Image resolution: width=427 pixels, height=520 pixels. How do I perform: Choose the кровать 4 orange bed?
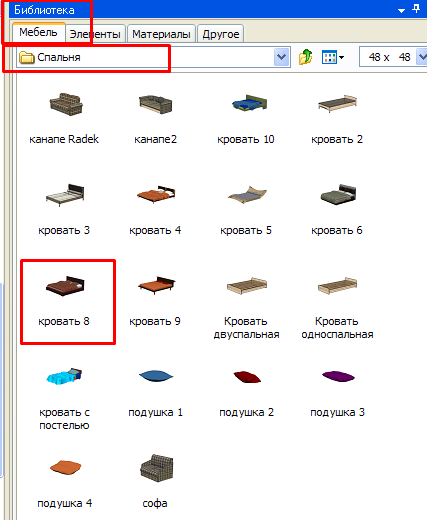(x=155, y=209)
